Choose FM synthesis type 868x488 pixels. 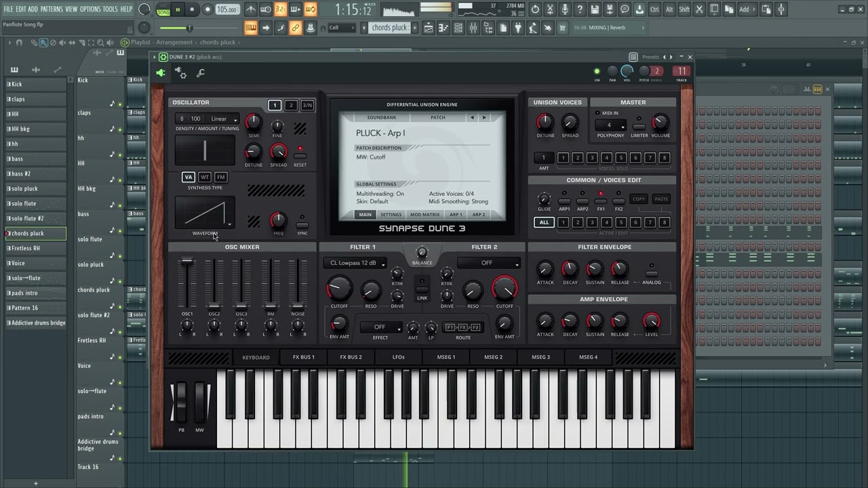[x=220, y=177]
